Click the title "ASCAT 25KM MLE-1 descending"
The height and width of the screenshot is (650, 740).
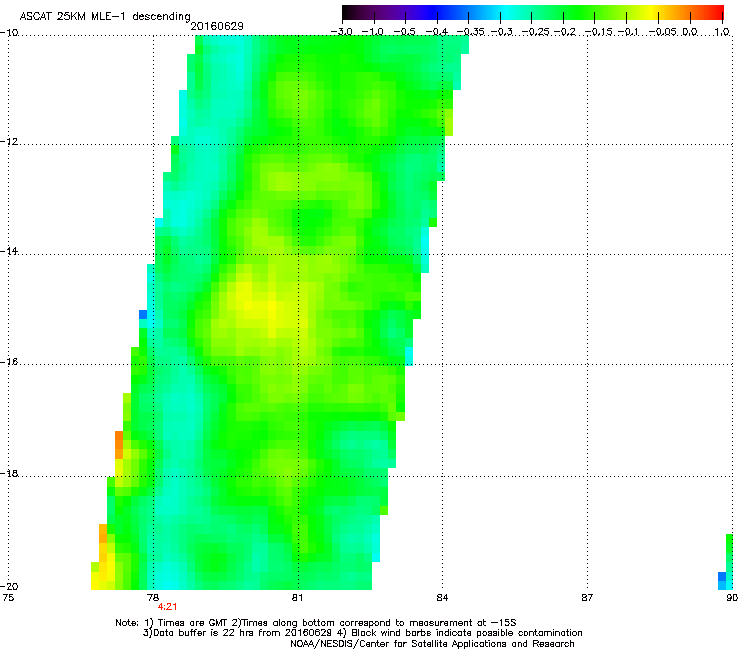tap(105, 16)
